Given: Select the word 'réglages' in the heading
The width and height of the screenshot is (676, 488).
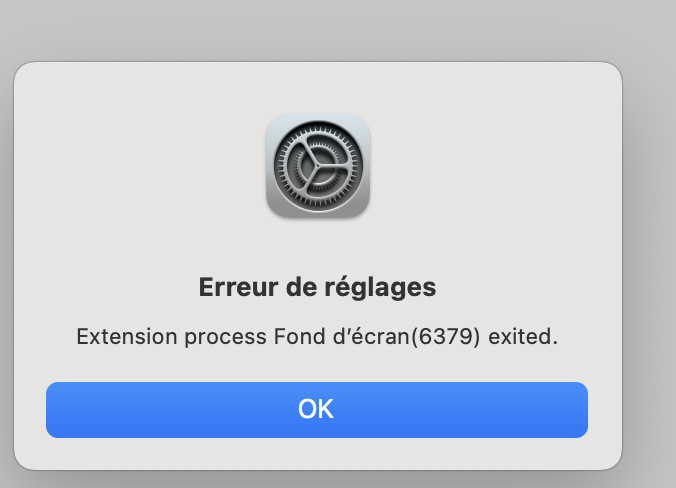Looking at the screenshot, I should pyautogui.click(x=380, y=288).
